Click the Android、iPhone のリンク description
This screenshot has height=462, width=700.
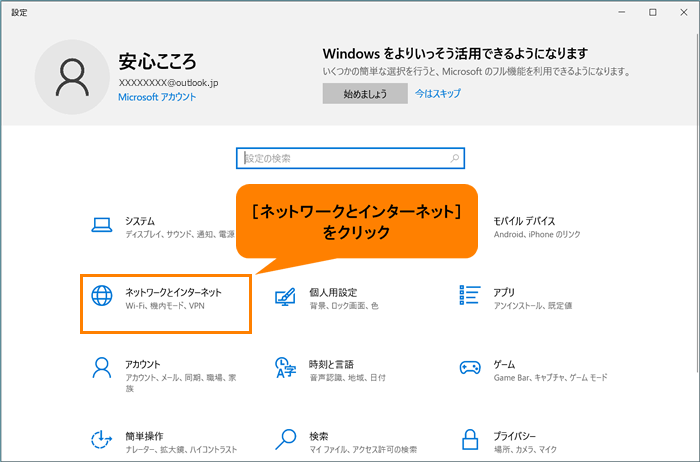tap(537, 234)
